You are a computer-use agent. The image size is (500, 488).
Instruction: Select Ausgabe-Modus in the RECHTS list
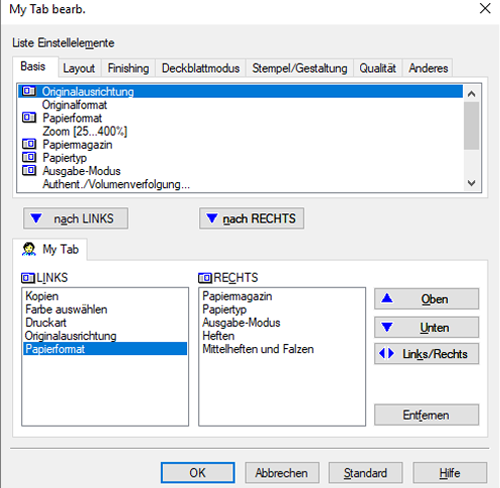coord(282,323)
